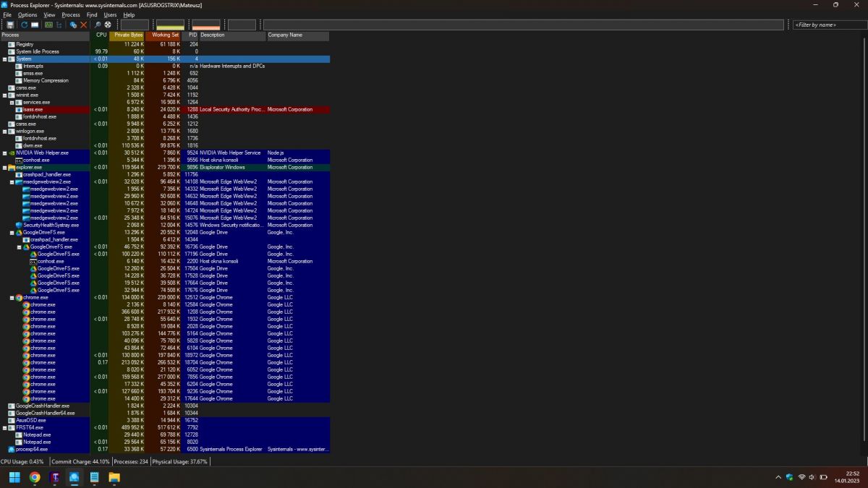Select the GoogleCrashHandler64.exe row
Image resolution: width=868 pixels, height=488 pixels.
pyautogui.click(x=165, y=413)
